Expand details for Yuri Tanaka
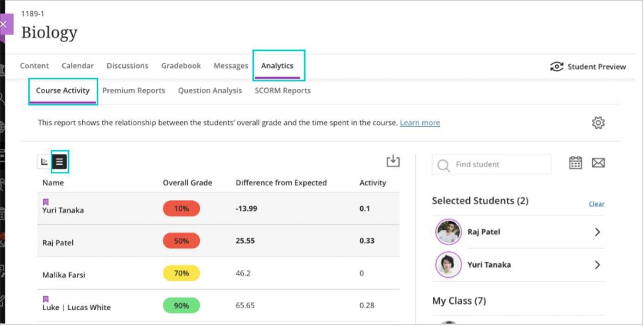The image size is (644, 326). click(598, 264)
